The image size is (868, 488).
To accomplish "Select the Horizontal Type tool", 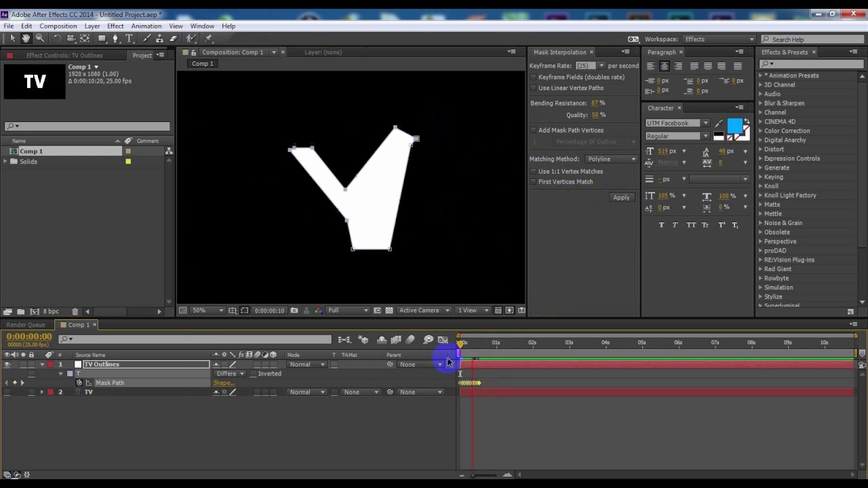I will [130, 39].
